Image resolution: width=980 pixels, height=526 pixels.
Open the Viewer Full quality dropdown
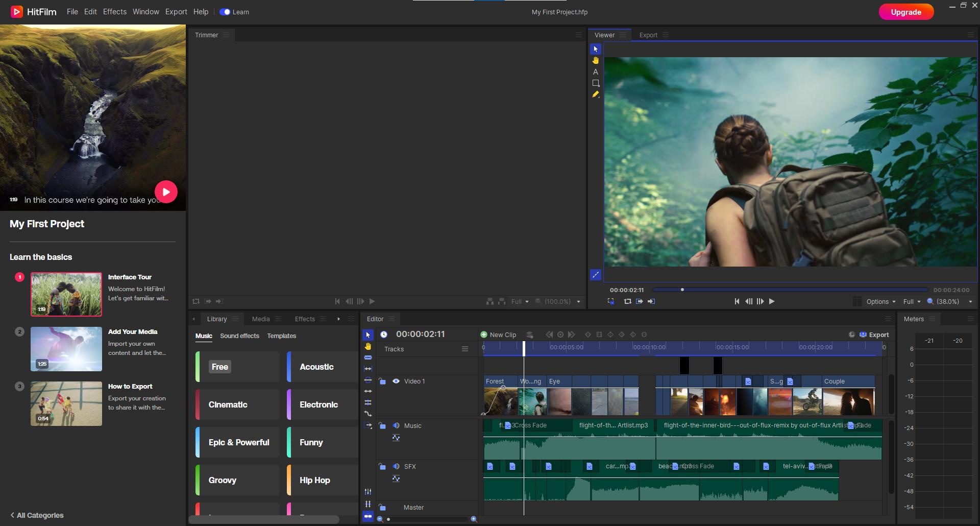[912, 302]
